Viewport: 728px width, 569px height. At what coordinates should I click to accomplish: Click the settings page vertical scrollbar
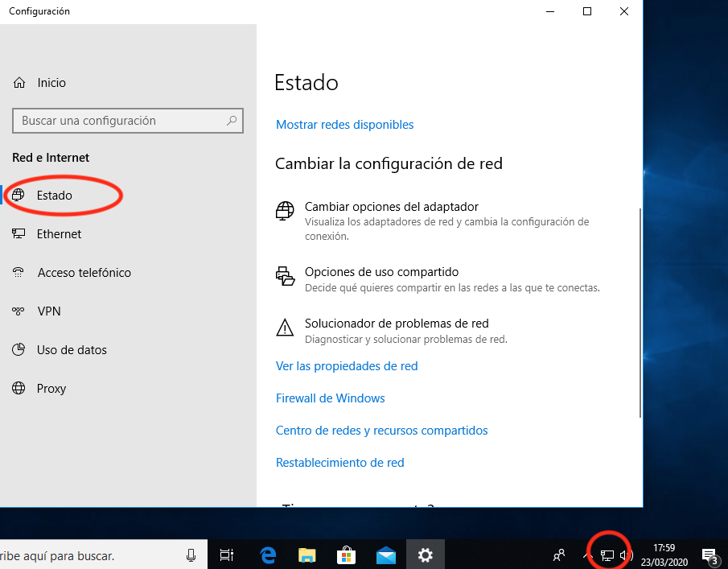pos(640,313)
